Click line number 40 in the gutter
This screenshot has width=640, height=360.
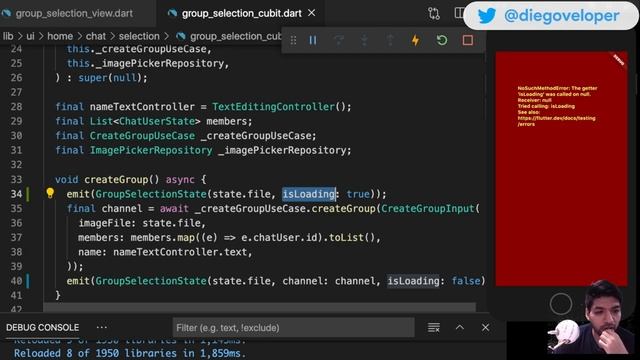point(16,281)
